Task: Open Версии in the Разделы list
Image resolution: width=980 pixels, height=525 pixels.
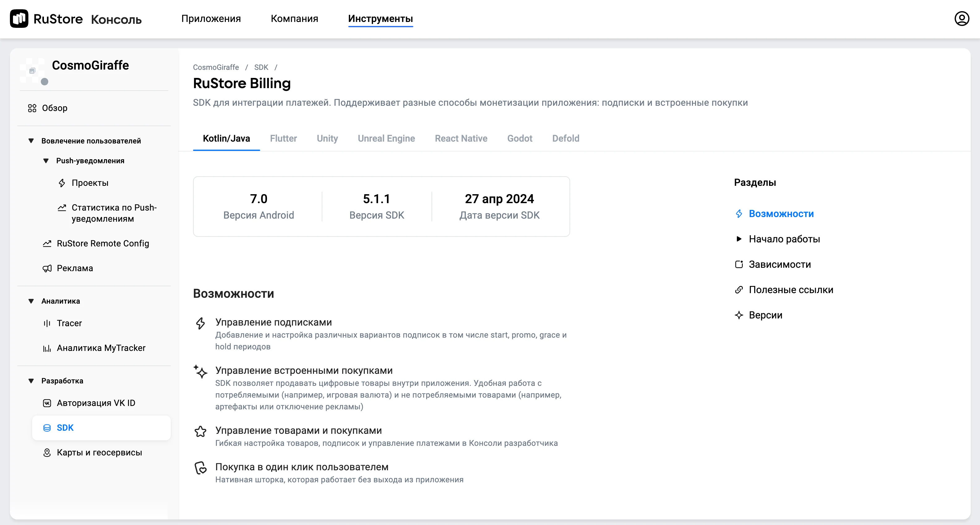Action: coord(765,315)
